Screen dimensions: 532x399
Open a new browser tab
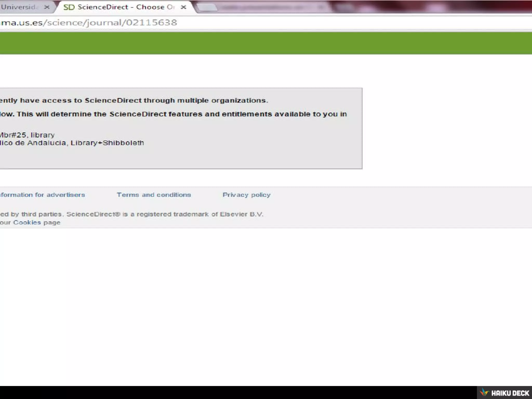click(207, 8)
